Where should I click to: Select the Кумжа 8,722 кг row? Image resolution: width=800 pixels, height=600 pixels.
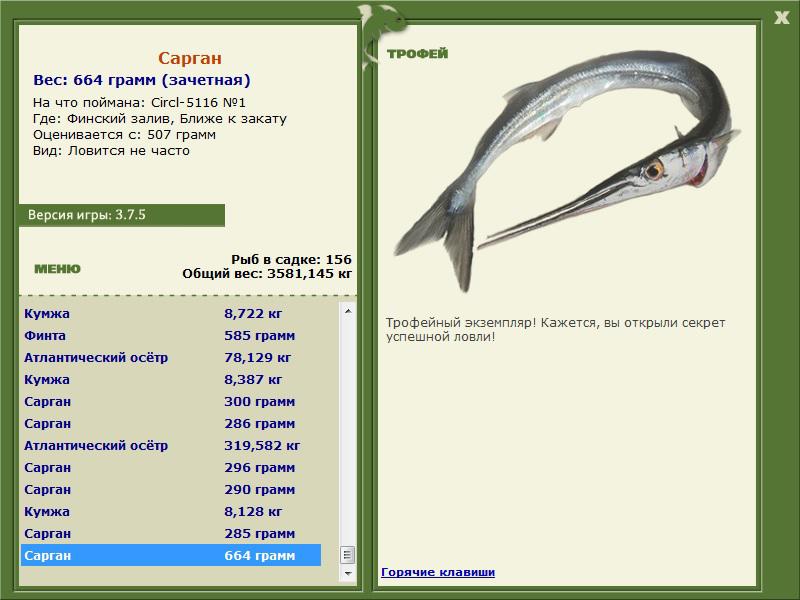pyautogui.click(x=171, y=313)
